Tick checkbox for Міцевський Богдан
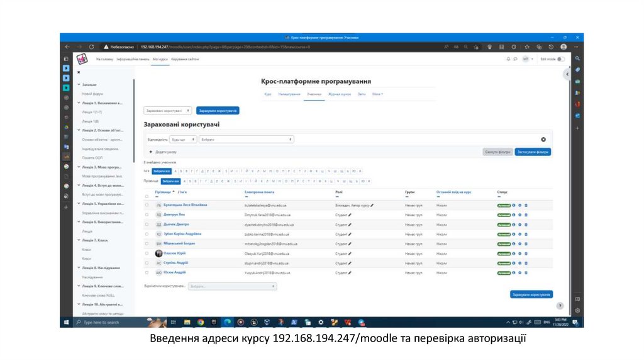644x361 pixels. click(147, 244)
